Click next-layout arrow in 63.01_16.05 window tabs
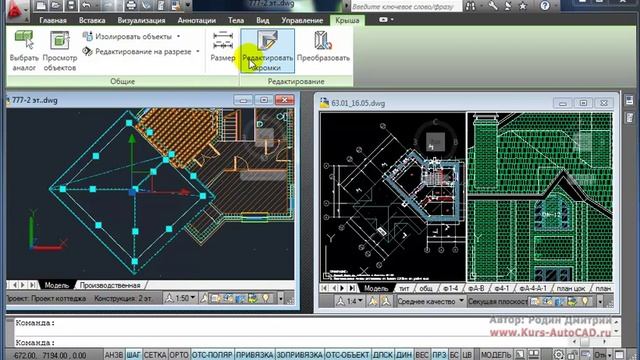The image size is (640, 360). pos(342,288)
